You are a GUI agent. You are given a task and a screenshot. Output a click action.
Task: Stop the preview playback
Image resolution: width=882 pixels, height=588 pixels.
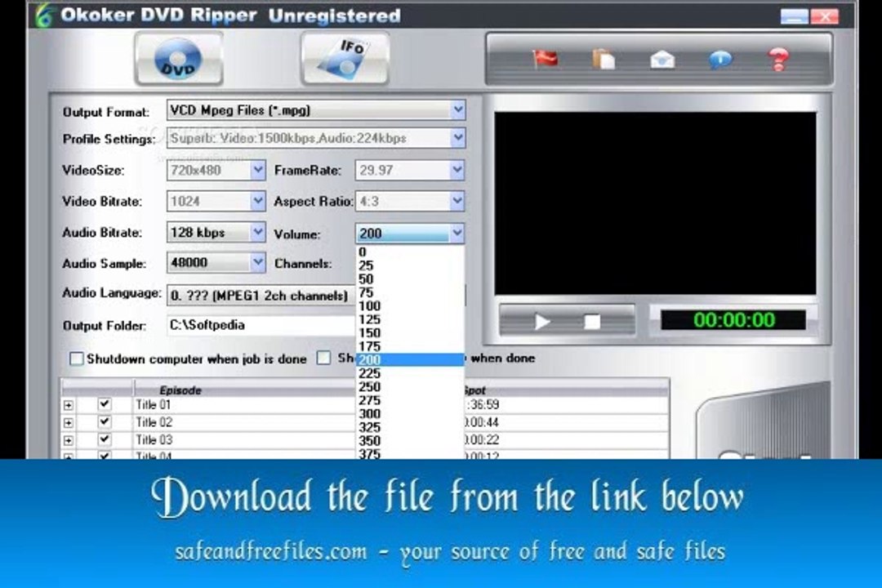(x=592, y=322)
